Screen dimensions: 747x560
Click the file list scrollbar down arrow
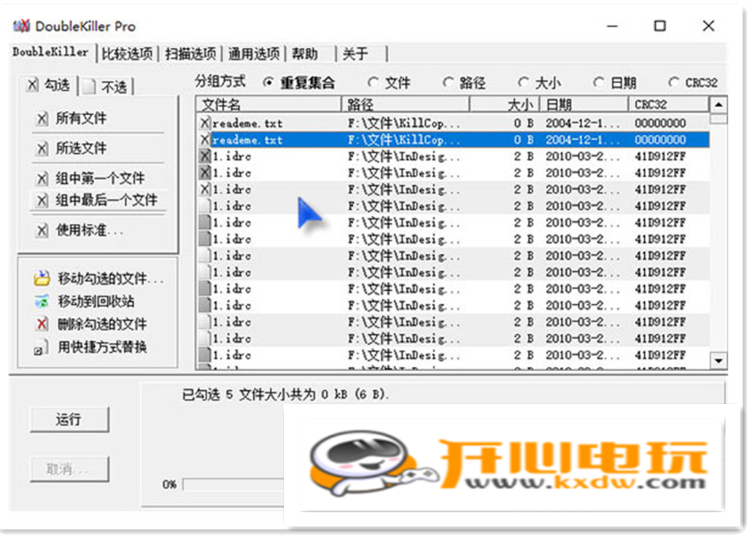click(719, 360)
